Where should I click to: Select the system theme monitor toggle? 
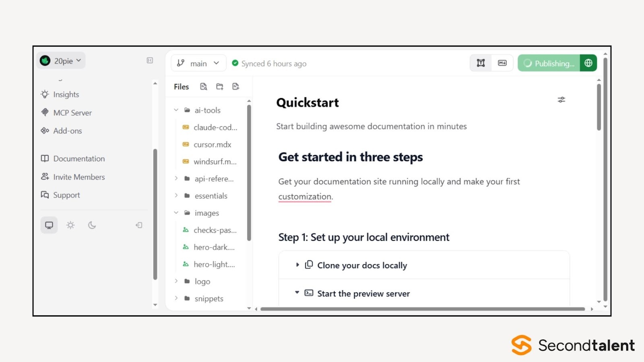click(49, 225)
